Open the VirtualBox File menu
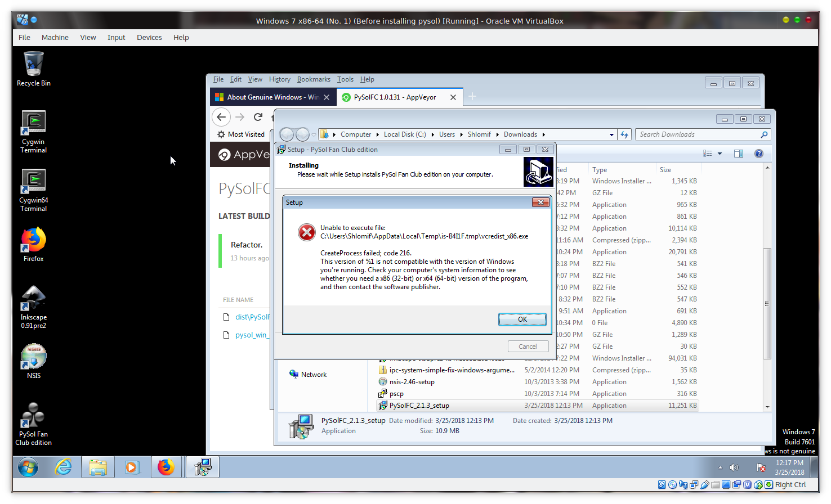Image resolution: width=831 pixels, height=504 pixels. (x=24, y=37)
